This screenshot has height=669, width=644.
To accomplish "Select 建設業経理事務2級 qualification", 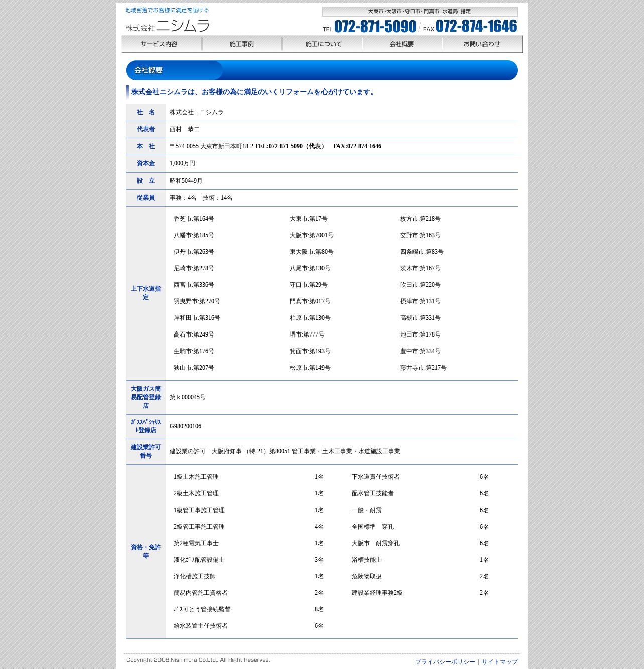I will pyautogui.click(x=377, y=593).
